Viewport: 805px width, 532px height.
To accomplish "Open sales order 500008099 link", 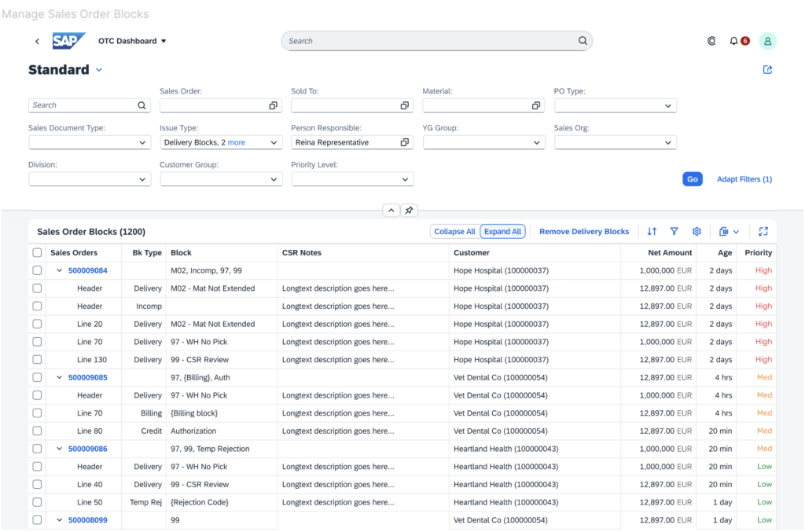I will pyautogui.click(x=88, y=519).
